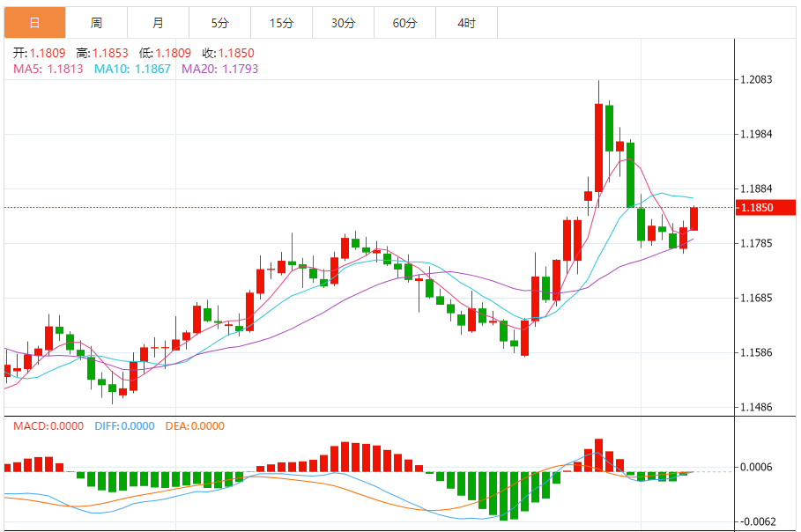The width and height of the screenshot is (801, 532).
Task: Click the DEA:0.0000 label
Action: [195, 425]
